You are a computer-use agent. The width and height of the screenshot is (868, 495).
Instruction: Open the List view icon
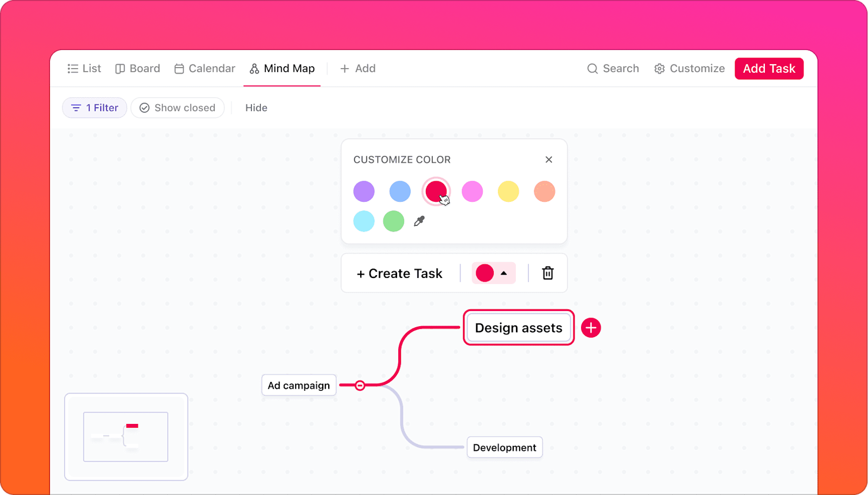84,68
